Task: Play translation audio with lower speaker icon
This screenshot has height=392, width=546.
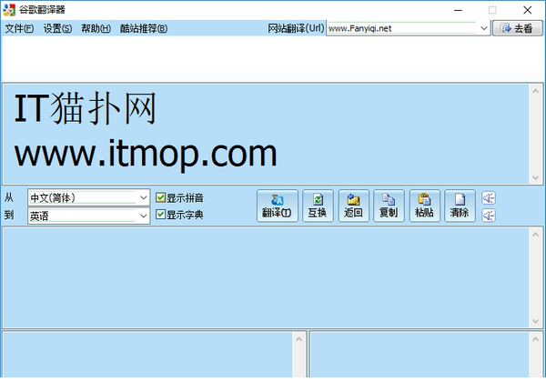Action: pos(489,216)
